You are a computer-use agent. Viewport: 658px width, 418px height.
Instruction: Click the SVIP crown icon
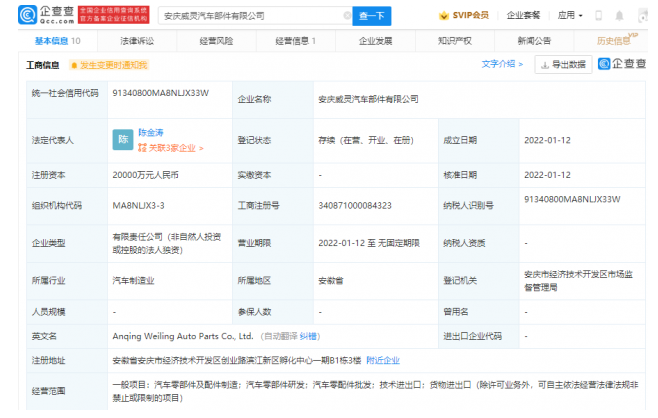[x=444, y=16]
